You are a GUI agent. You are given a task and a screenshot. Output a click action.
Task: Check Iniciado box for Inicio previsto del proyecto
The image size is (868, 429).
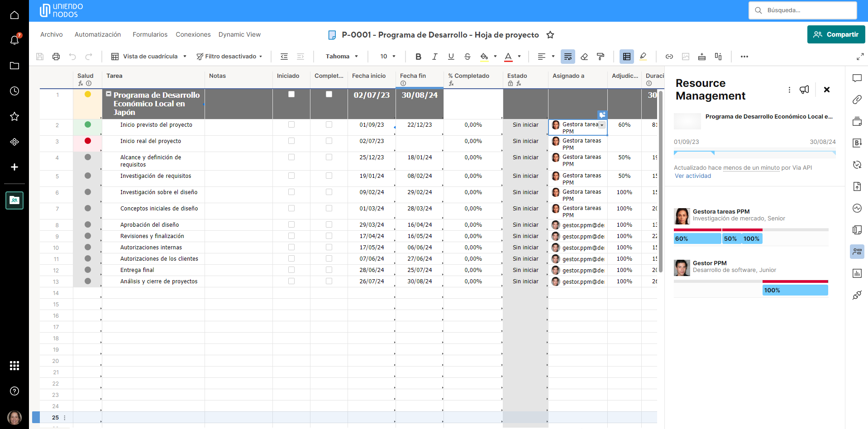click(x=291, y=124)
